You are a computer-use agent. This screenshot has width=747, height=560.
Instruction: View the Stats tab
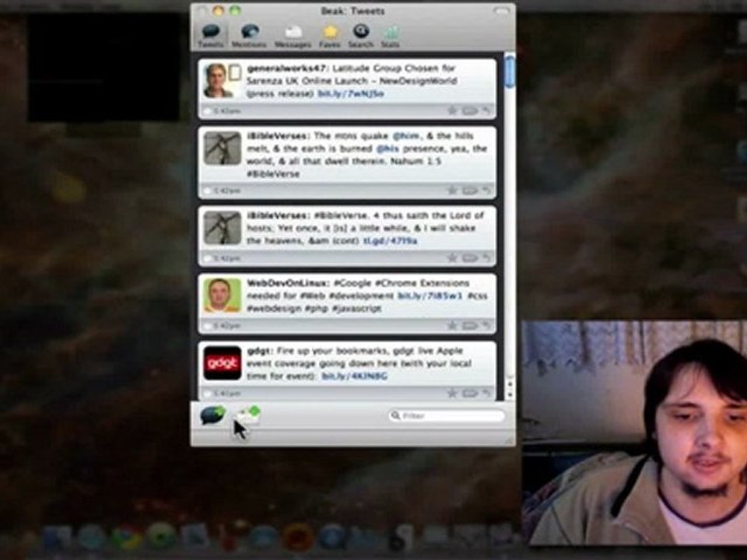[x=390, y=37]
